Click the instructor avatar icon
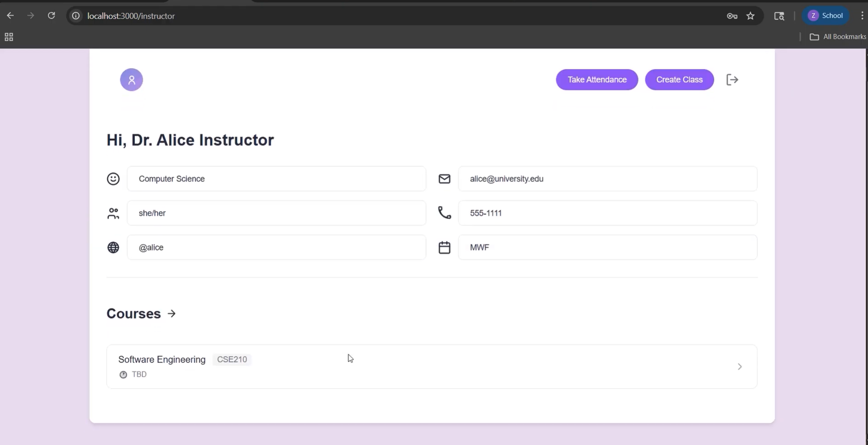The height and width of the screenshot is (445, 868). [132, 80]
